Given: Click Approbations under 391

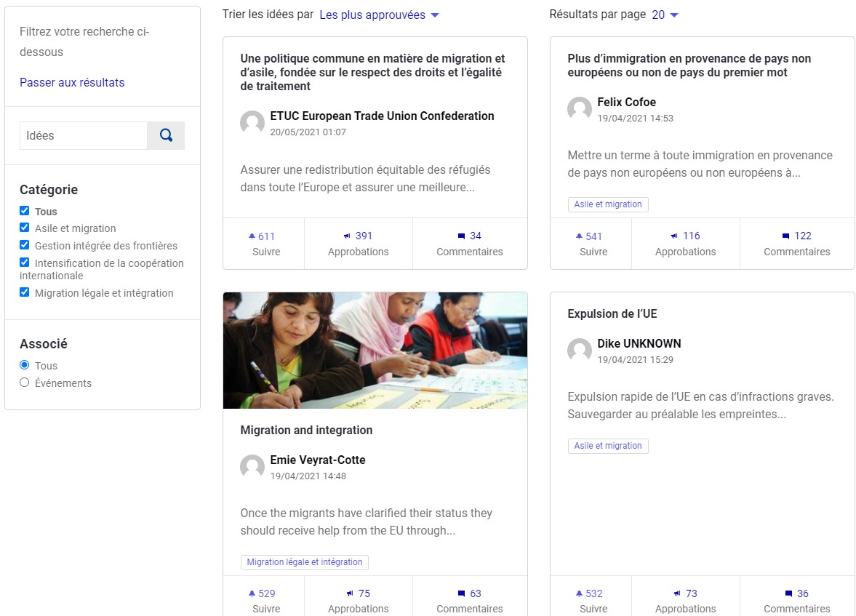Looking at the screenshot, I should tap(358, 252).
